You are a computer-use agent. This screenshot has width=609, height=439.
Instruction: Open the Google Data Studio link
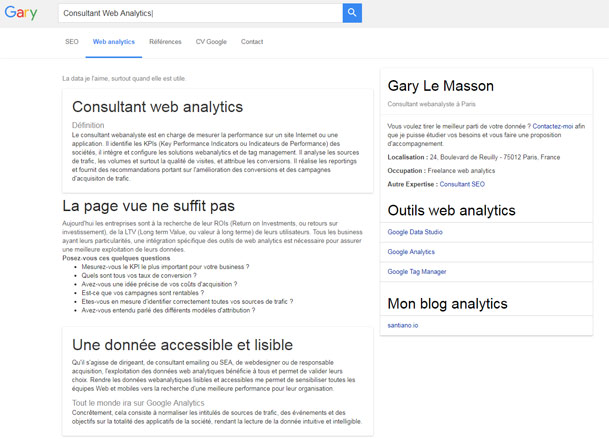tap(415, 232)
